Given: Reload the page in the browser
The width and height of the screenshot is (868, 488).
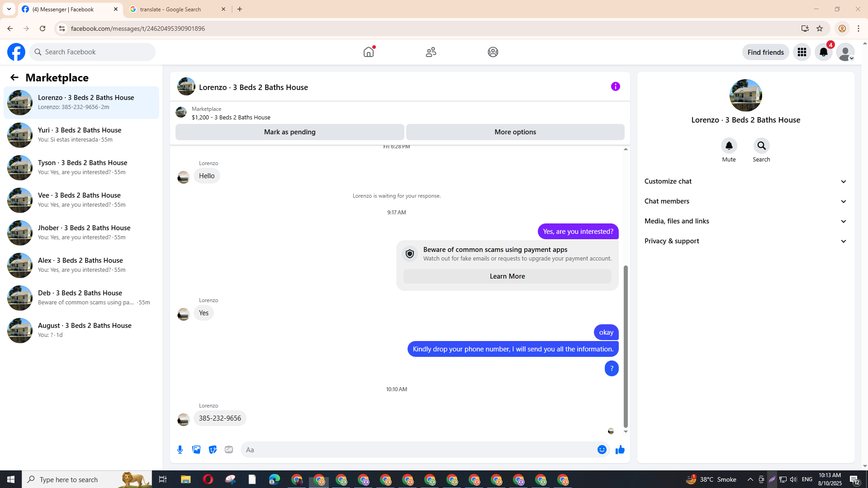Looking at the screenshot, I should pyautogui.click(x=43, y=28).
